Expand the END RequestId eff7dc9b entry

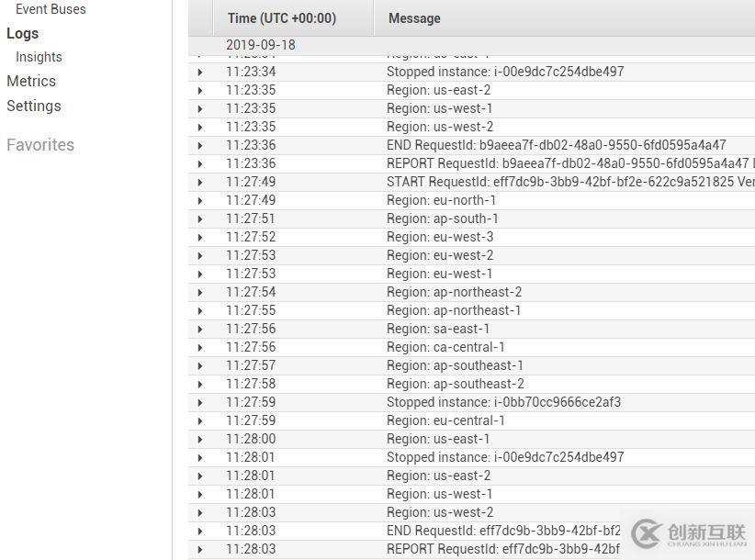tap(200, 532)
